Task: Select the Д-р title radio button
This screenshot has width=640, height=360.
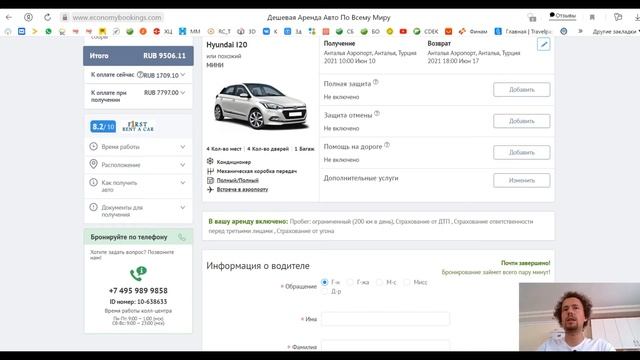Action: 324,291
